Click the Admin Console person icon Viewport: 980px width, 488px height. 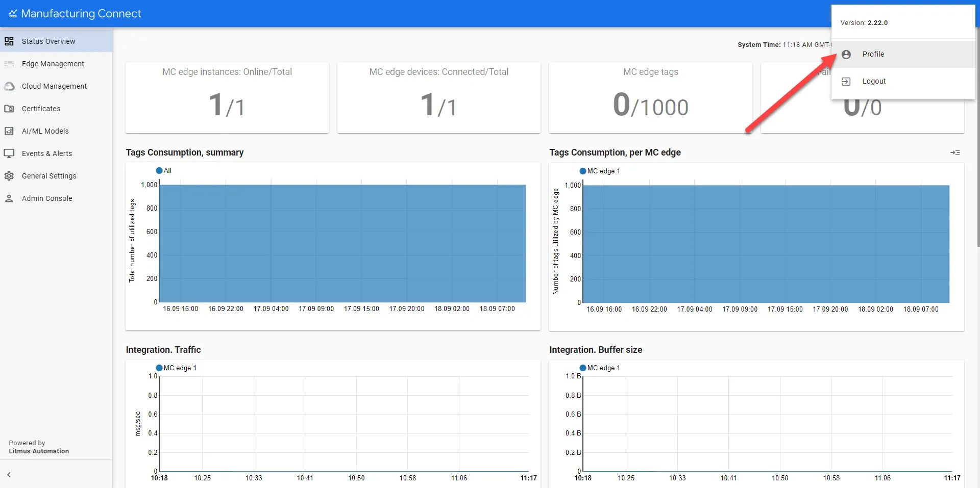(9, 198)
